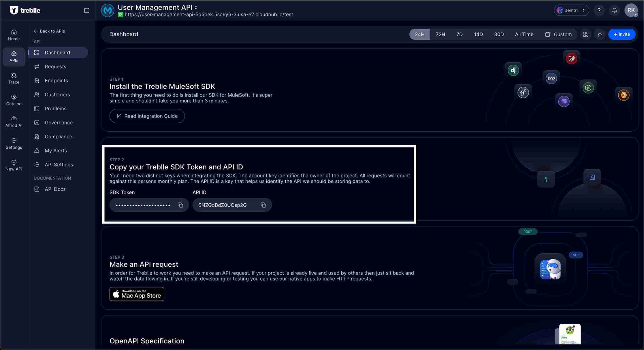Viewport: 644px width, 350px height.
Task: Open Endpoints in the API menu
Action: (x=58, y=81)
